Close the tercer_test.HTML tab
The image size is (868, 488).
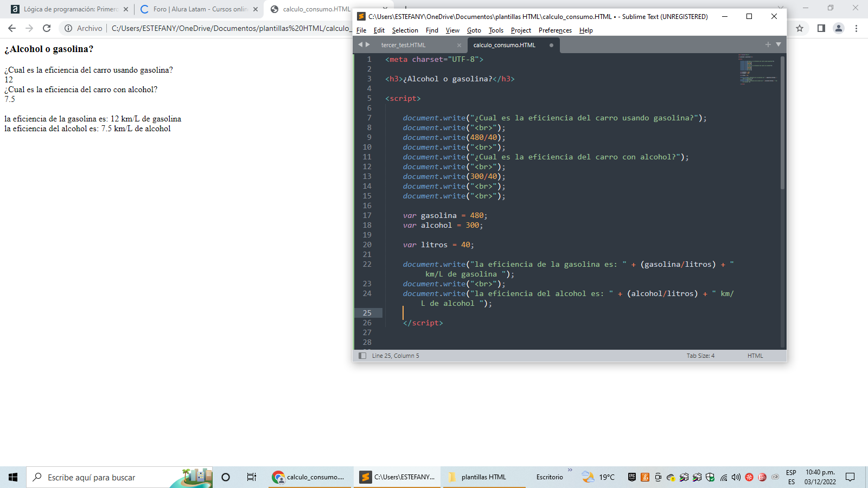tap(459, 45)
